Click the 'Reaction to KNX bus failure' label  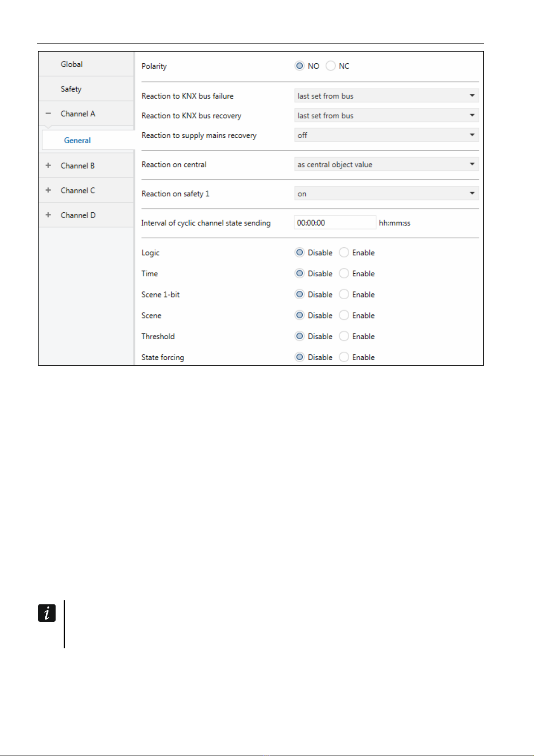(x=187, y=96)
